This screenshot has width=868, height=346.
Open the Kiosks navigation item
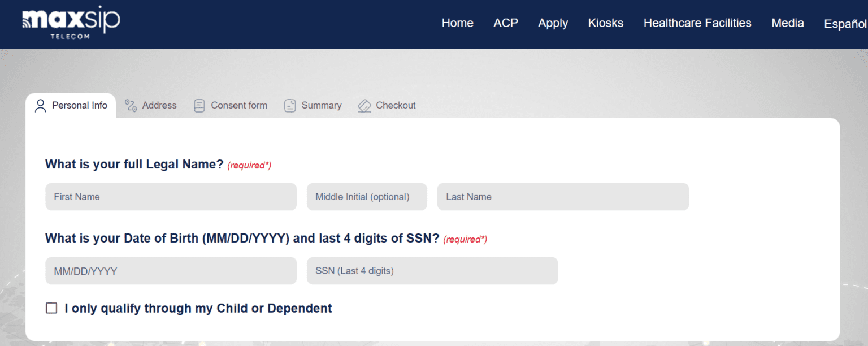(x=605, y=23)
